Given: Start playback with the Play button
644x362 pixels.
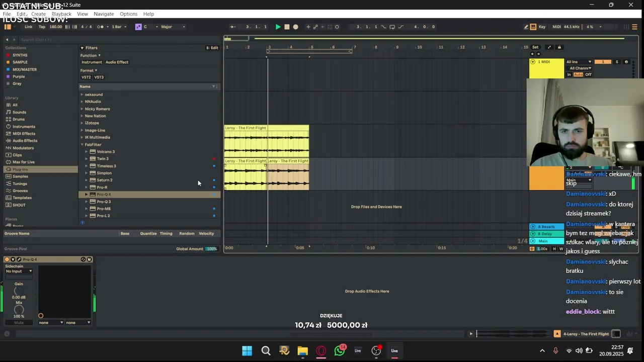Looking at the screenshot, I should (x=278, y=27).
